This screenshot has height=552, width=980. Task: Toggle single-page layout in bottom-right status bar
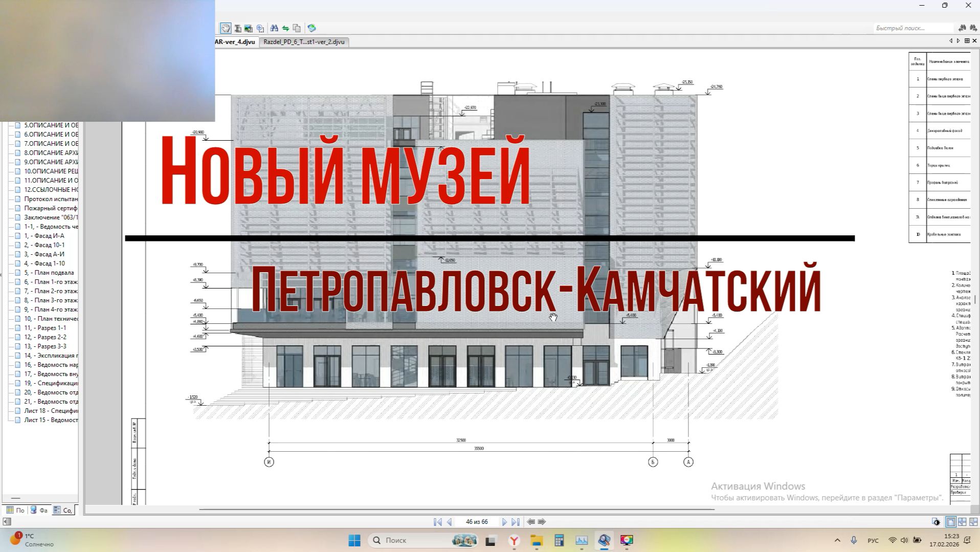951,522
